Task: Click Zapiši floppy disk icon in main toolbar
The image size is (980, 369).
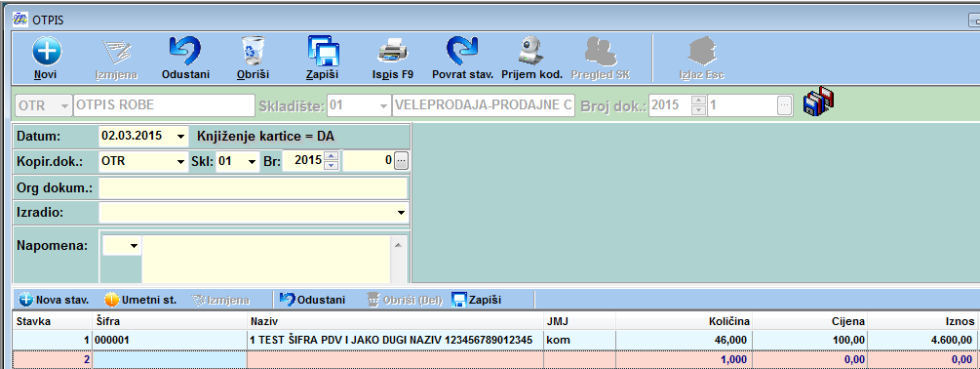Action: coord(323,52)
